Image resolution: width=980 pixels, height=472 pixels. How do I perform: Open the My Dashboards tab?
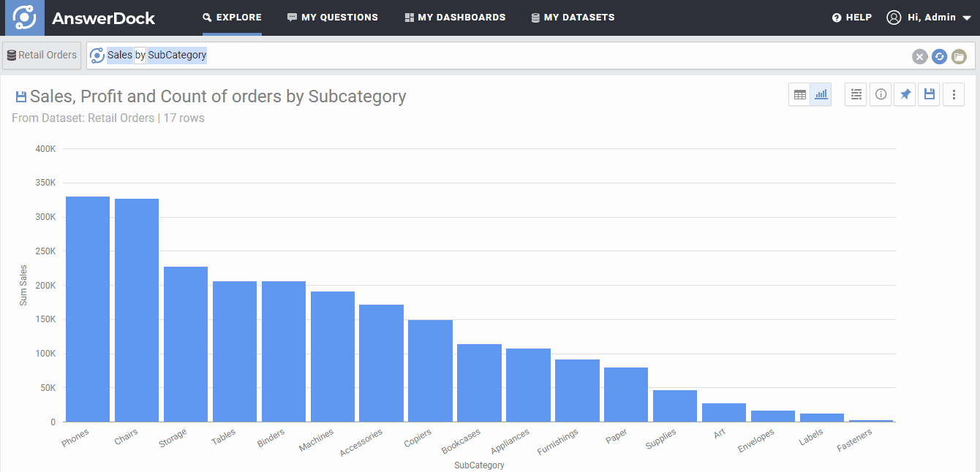[455, 18]
